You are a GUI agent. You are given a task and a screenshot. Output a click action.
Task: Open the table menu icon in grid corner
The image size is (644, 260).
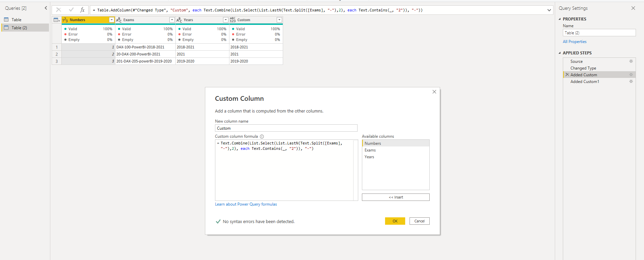[x=57, y=20]
